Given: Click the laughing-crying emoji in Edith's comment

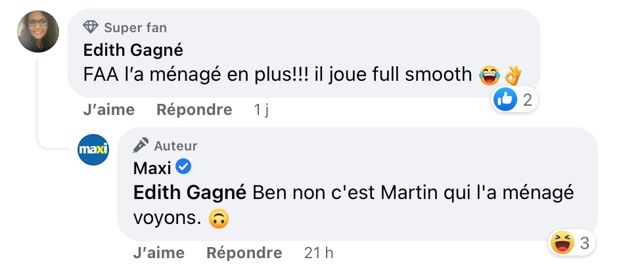Looking at the screenshot, I should click(488, 76).
